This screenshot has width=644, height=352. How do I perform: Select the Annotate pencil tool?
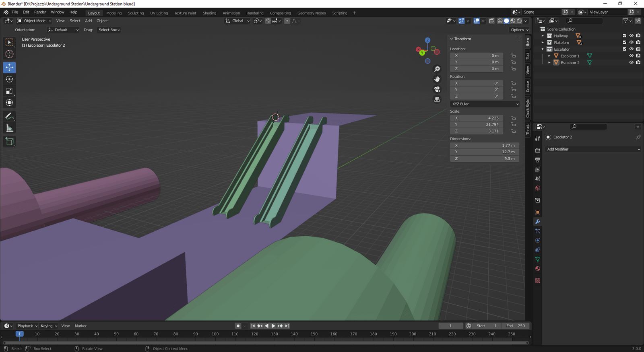pos(9,116)
